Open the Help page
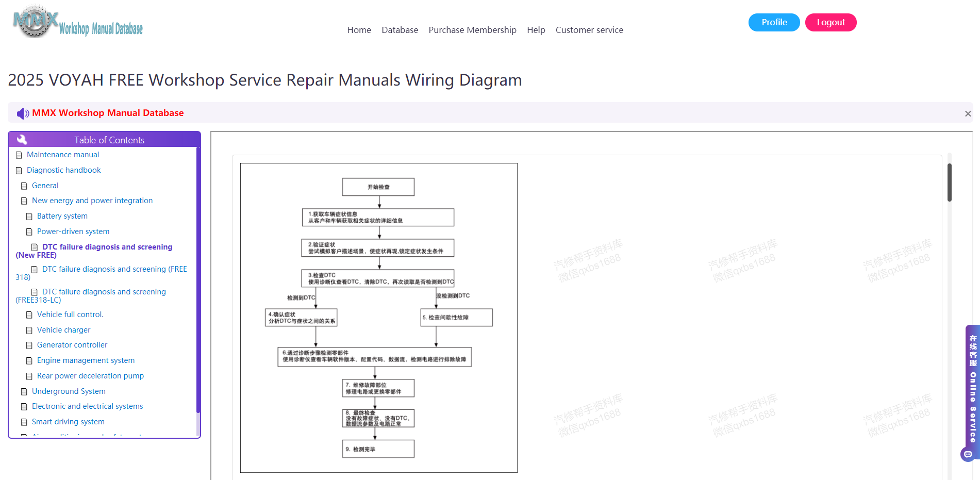 (x=536, y=30)
